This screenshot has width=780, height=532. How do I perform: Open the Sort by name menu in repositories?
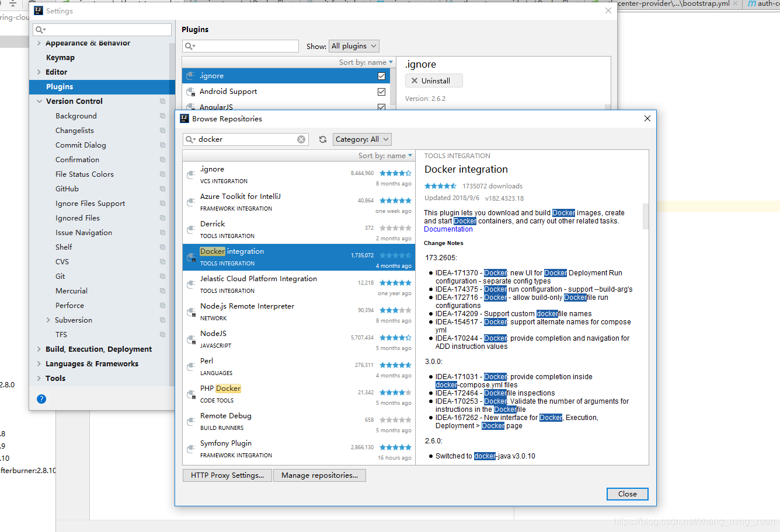(385, 156)
